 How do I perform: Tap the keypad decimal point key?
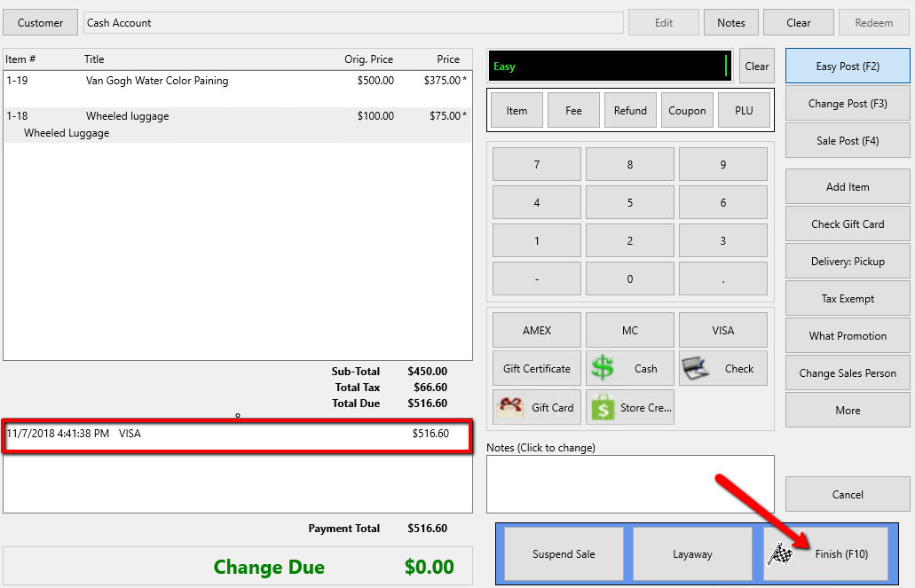[x=723, y=278]
